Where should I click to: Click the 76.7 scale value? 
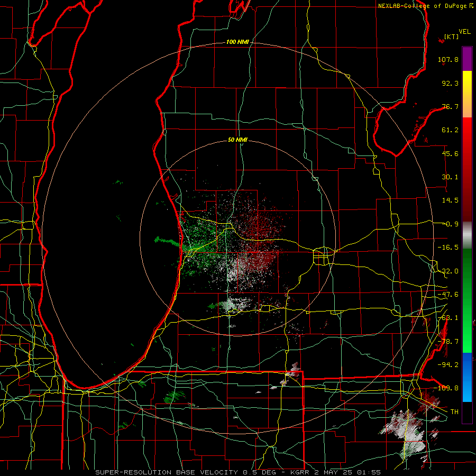tap(450, 106)
